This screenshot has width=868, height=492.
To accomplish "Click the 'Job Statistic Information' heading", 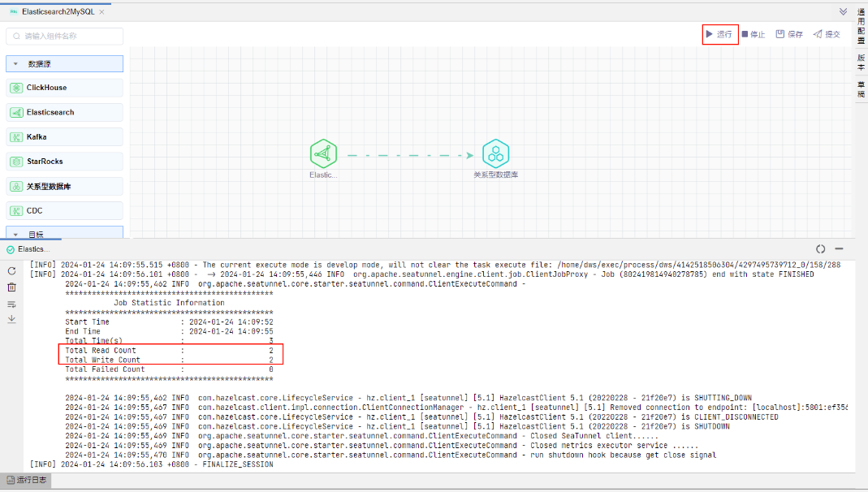I will pos(169,303).
